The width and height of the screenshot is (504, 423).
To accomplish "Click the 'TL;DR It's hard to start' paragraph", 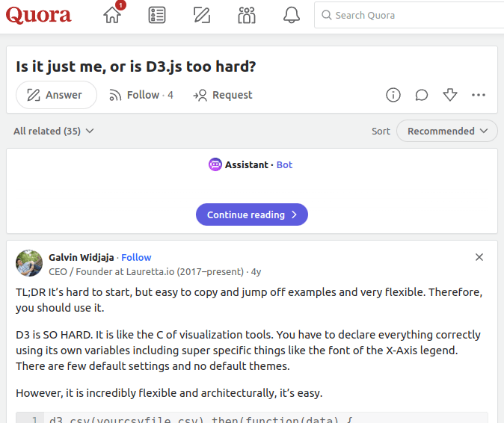I will [x=249, y=300].
